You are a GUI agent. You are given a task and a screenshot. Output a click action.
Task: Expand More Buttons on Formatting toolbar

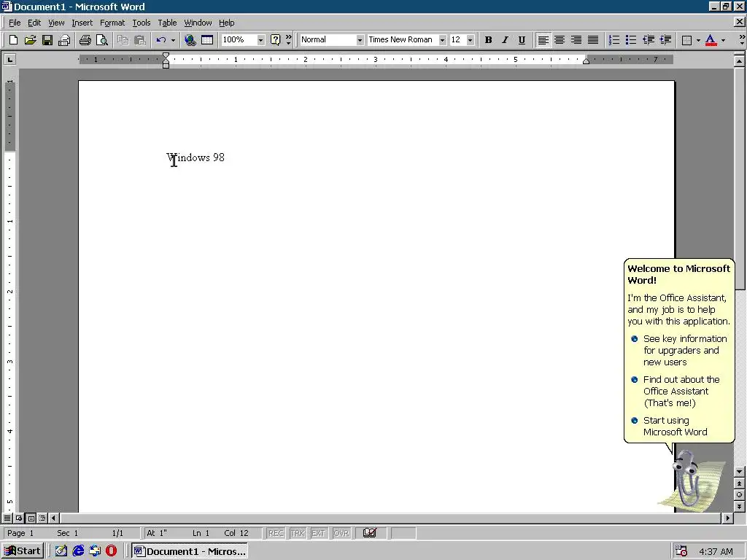742,40
